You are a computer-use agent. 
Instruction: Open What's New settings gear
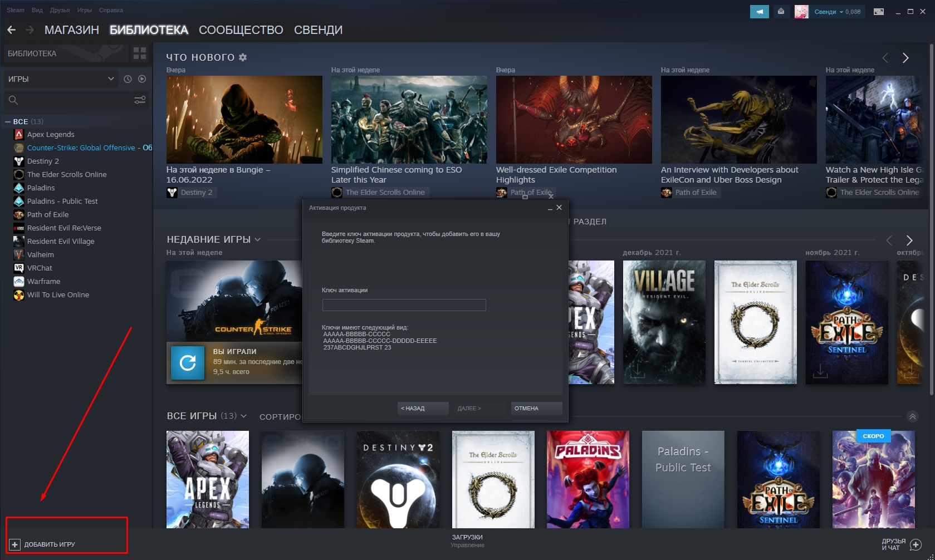click(243, 57)
